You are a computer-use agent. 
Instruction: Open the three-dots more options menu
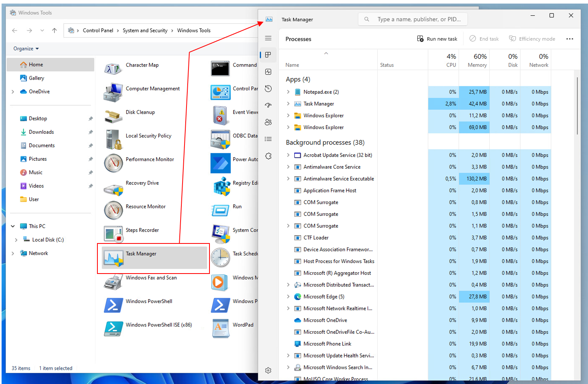tap(569, 39)
